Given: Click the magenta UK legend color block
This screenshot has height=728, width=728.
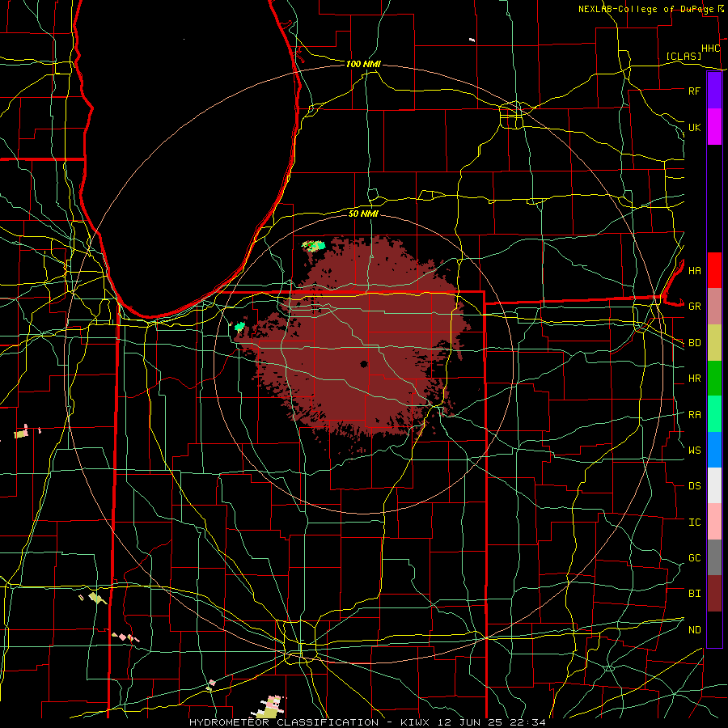Looking at the screenshot, I should [x=714, y=127].
